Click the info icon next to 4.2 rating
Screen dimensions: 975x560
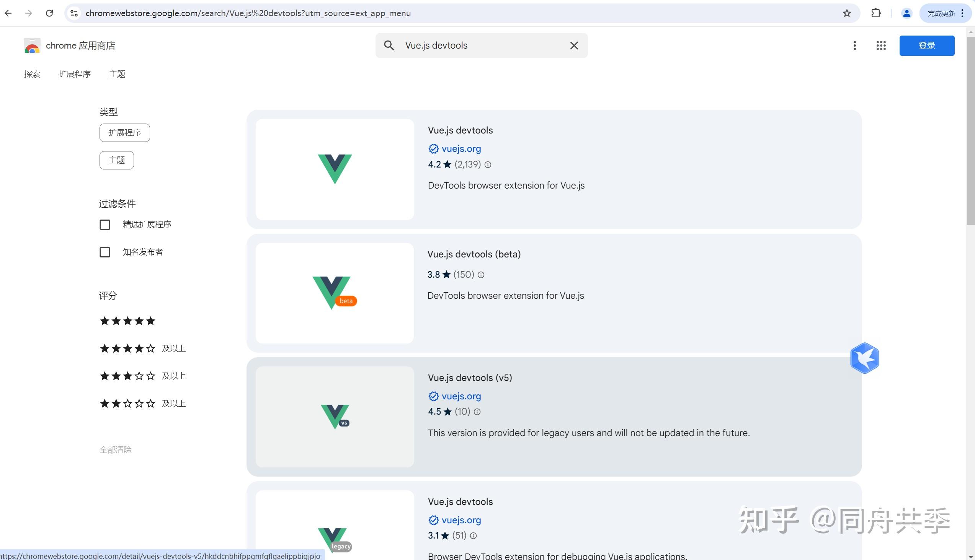coord(488,164)
